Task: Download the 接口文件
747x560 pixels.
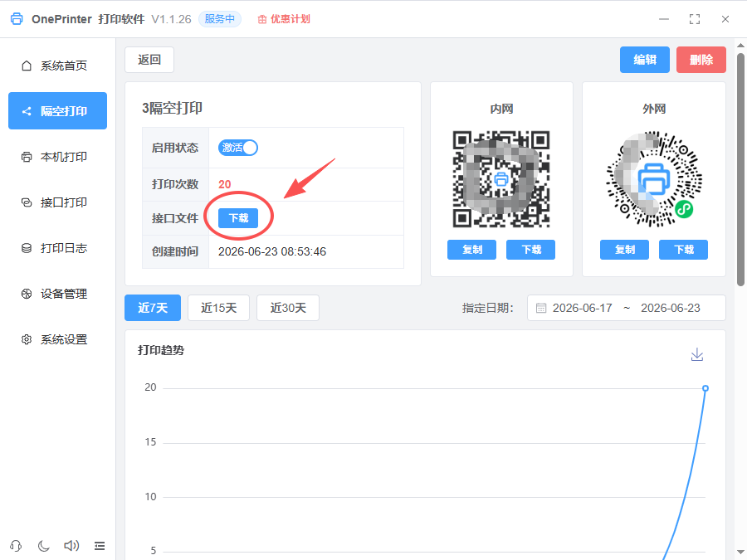Action: 237,218
